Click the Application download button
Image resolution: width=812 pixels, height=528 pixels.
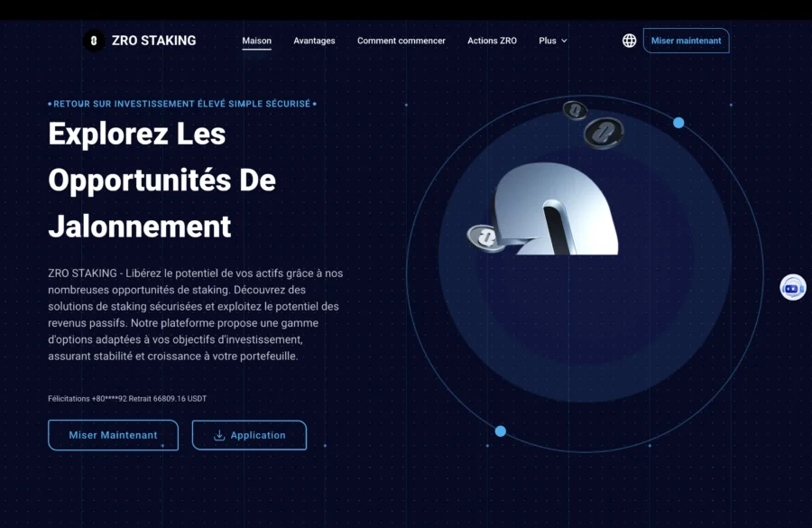[249, 435]
